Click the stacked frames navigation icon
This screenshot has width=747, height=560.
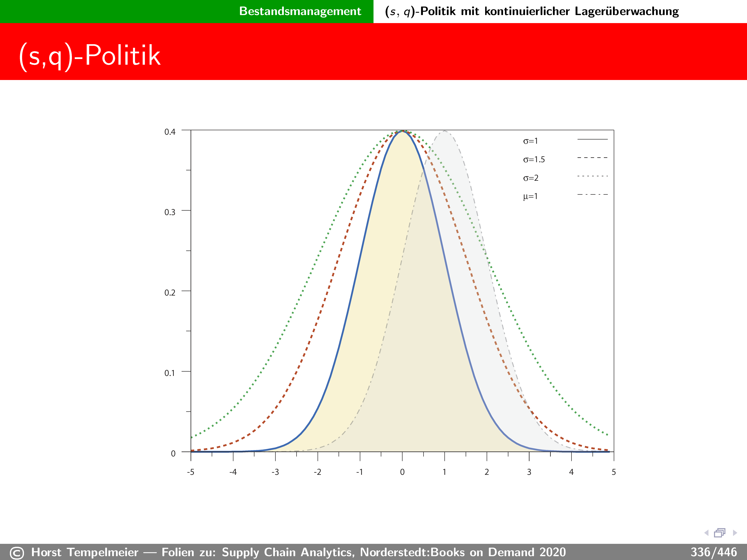[720, 533]
